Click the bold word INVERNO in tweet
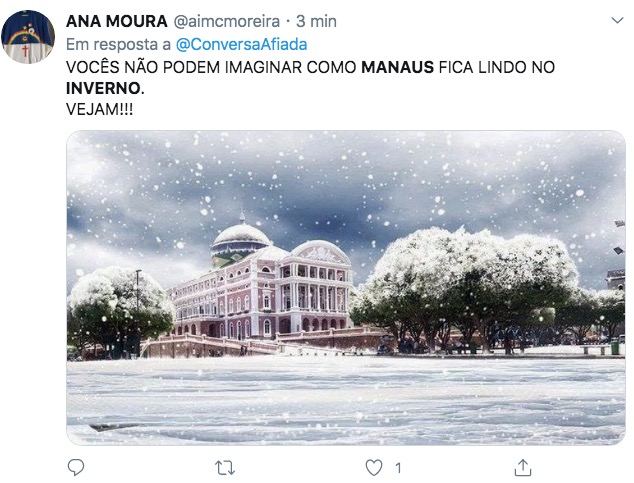634x483 pixels. click(105, 89)
